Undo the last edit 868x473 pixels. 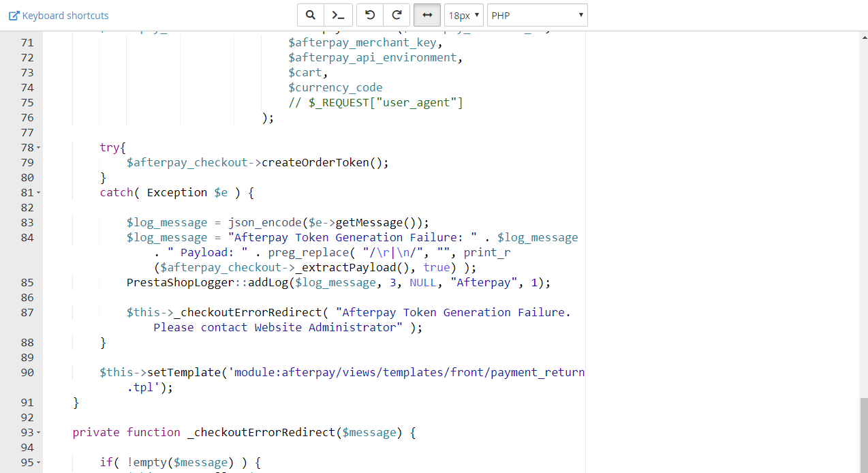[370, 15]
